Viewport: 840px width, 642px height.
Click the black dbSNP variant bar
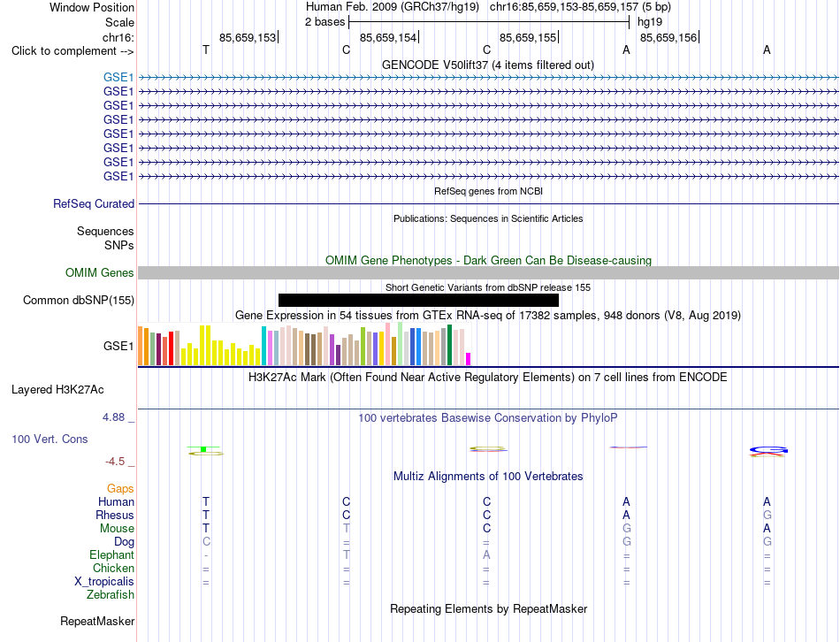(x=418, y=300)
